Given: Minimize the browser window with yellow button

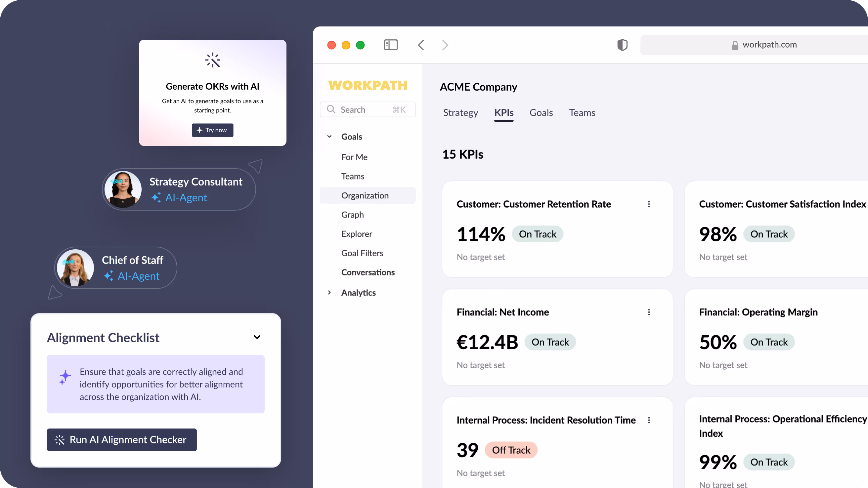Looking at the screenshot, I should coord(346,45).
